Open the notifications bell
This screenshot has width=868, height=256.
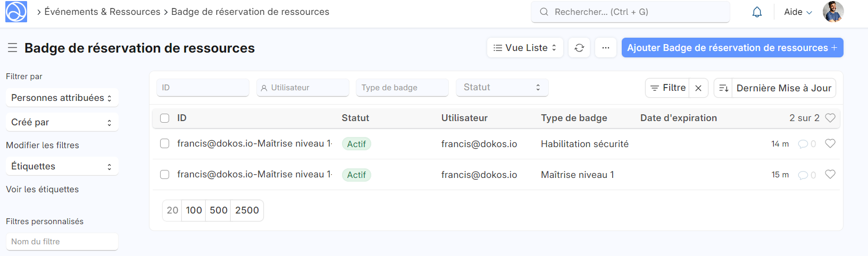click(x=757, y=12)
